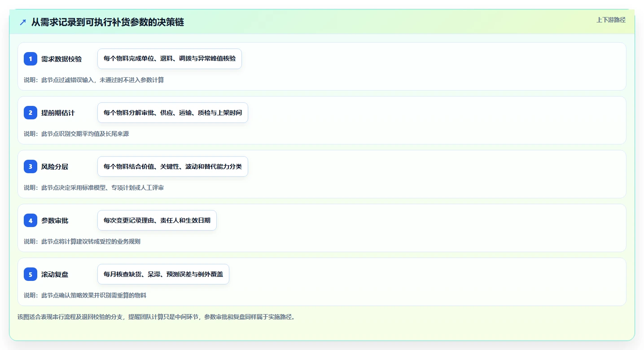Image resolution: width=644 pixels, height=350 pixels.
Task: Click the 上下游路径 label
Action: [611, 20]
